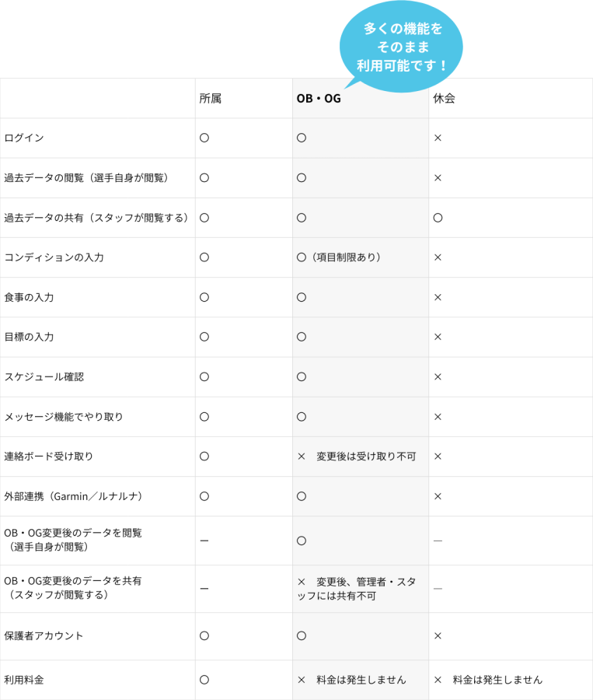Select the 所属 column header
593x700 pixels.
coord(210,99)
